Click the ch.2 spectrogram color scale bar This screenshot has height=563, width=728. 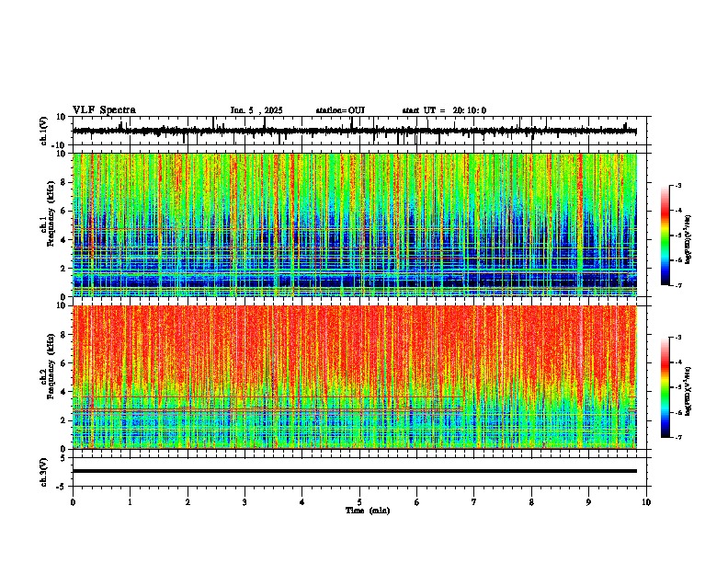[x=665, y=387]
